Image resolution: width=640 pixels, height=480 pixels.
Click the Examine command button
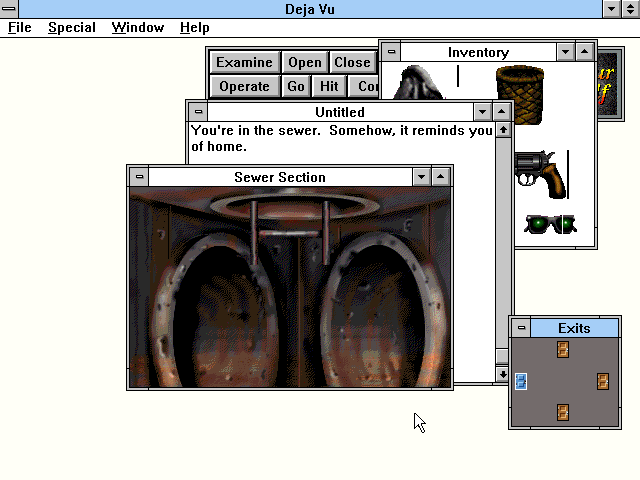(244, 62)
